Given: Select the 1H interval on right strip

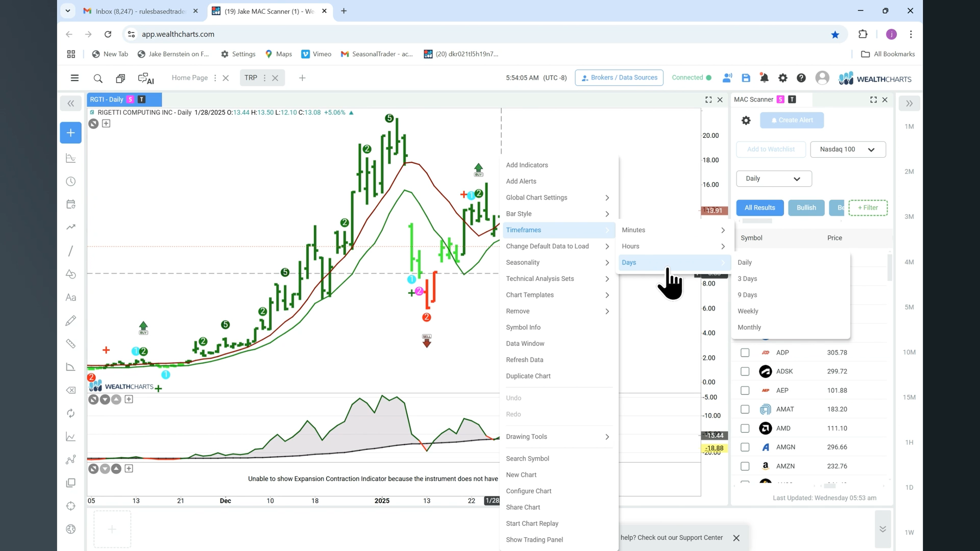Looking at the screenshot, I should (909, 442).
